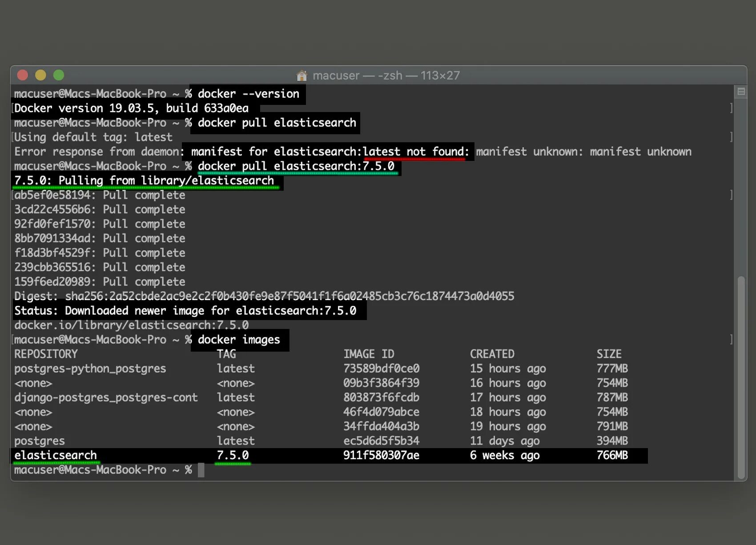Click size '394MB'

click(x=612, y=441)
